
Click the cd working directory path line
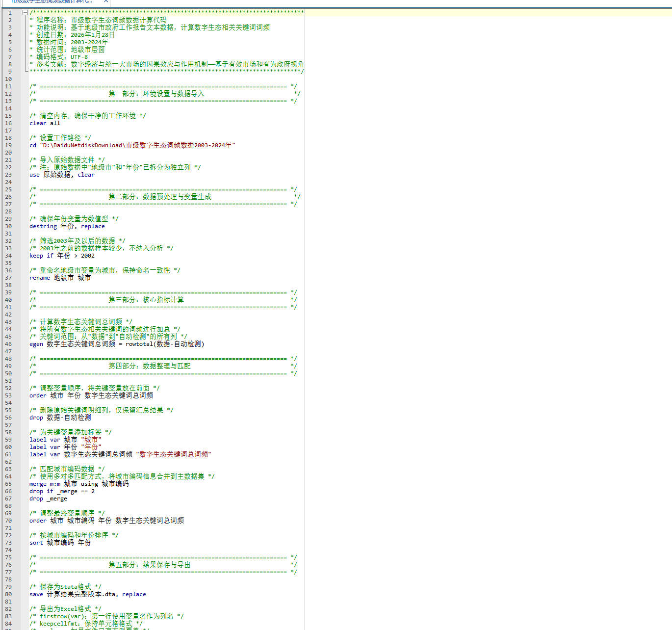coord(132,145)
